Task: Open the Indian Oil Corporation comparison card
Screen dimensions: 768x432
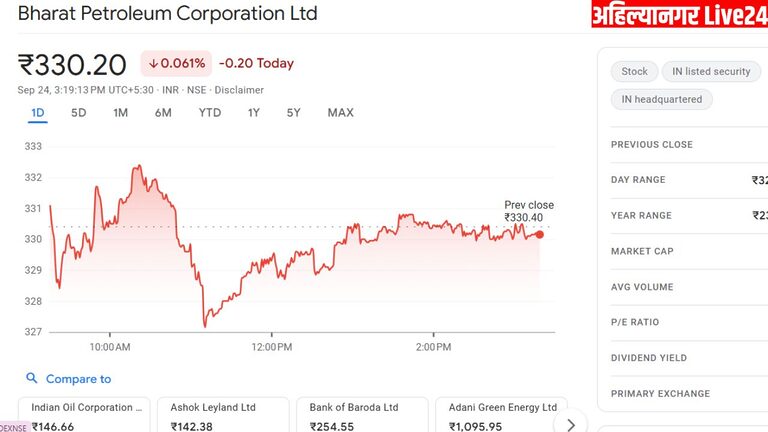Action: [83, 415]
